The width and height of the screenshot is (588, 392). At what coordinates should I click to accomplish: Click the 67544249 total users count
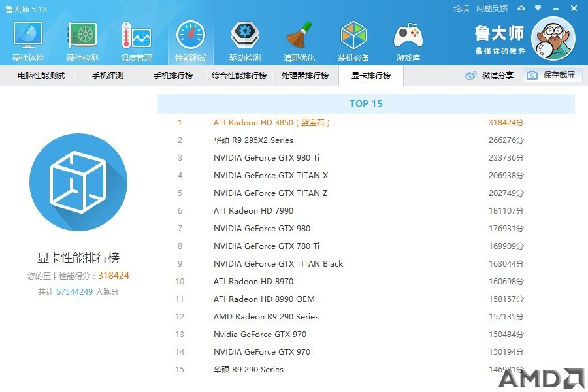74,292
